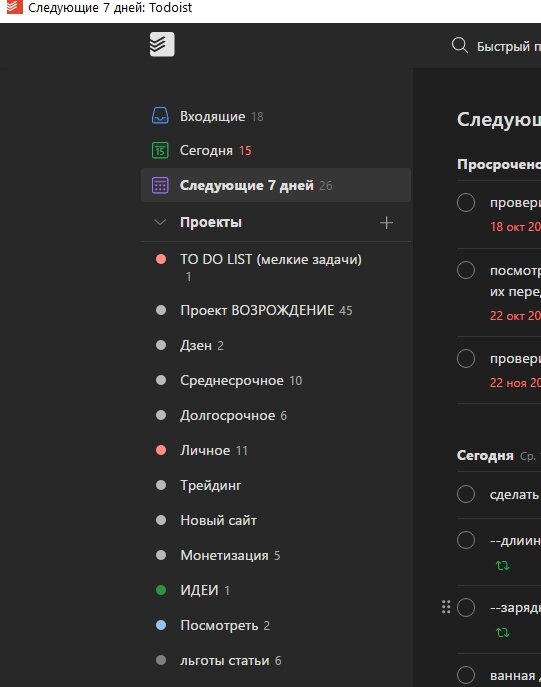Viewport: 541px width, 687px height.
Task: Open the Новый сайт project
Action: 276,520
